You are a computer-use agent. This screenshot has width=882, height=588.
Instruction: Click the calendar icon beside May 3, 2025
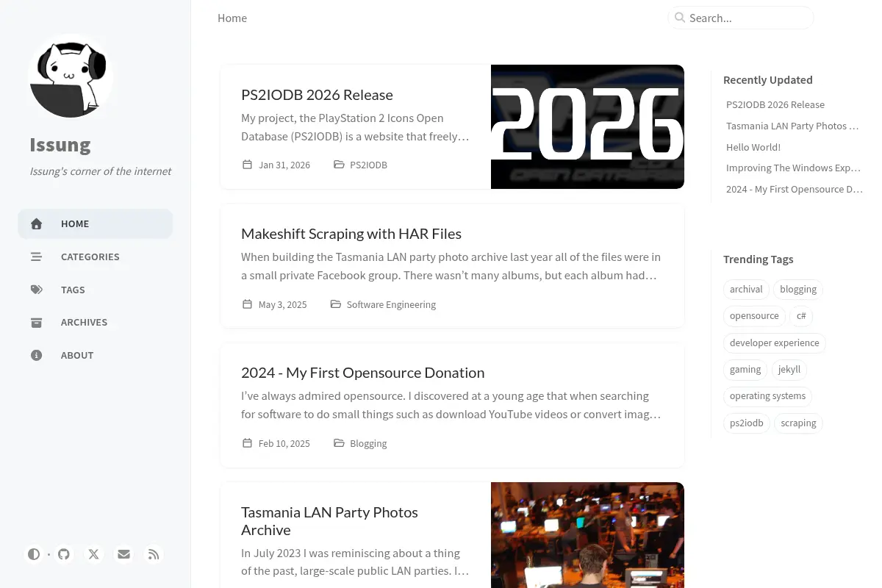point(247,304)
